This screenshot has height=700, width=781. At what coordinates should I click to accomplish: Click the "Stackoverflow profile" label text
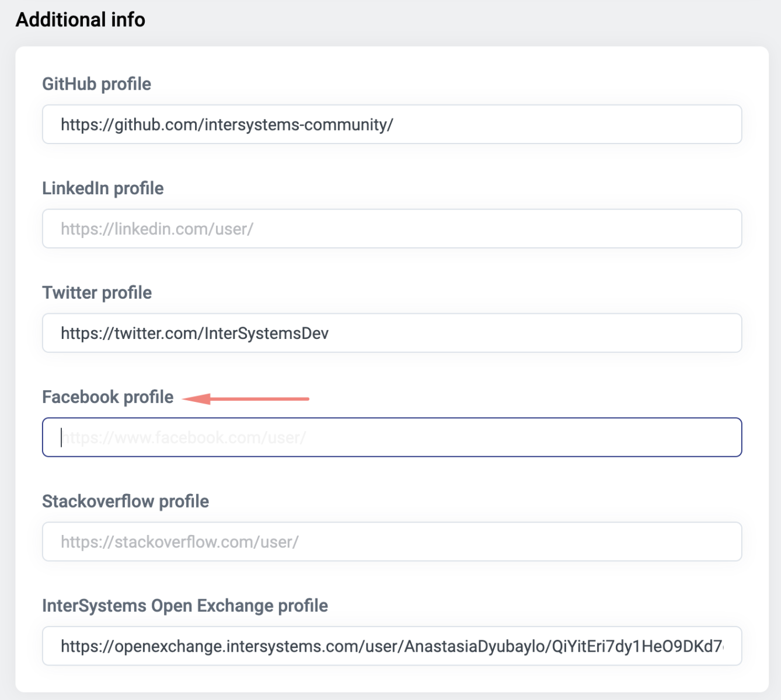(125, 502)
